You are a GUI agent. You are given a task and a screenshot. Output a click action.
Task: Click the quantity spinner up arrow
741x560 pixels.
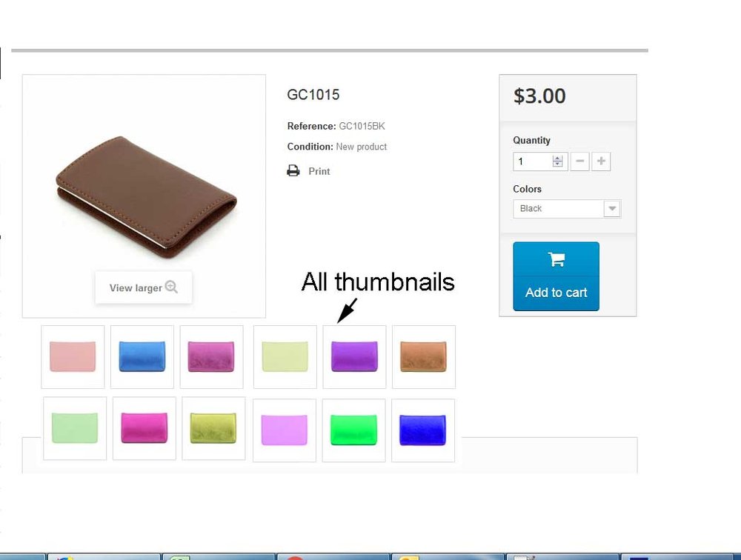(x=558, y=159)
